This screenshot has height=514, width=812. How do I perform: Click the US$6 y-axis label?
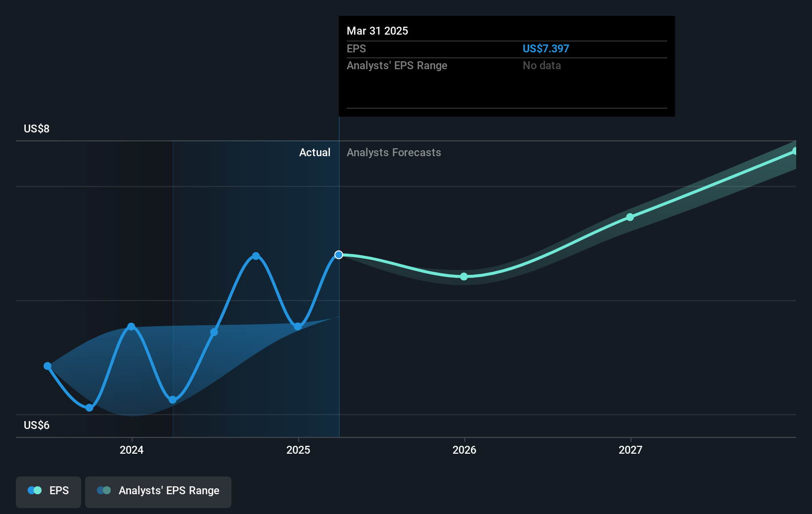(37, 426)
